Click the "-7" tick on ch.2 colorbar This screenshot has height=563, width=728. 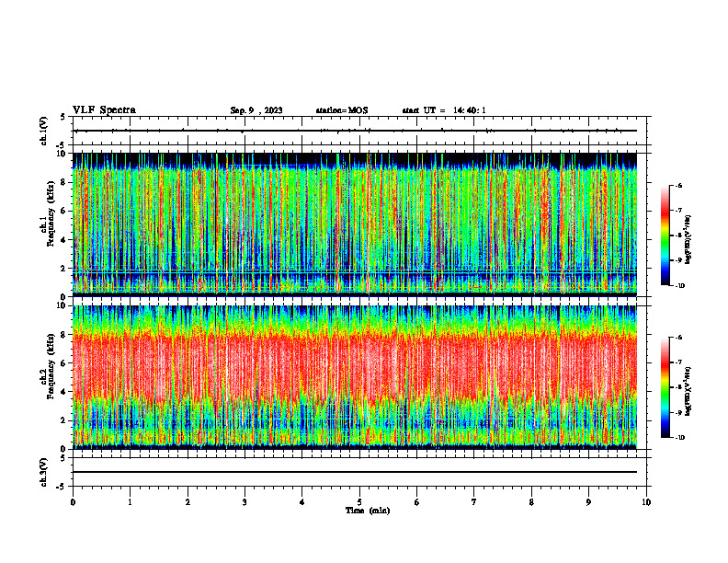click(678, 362)
